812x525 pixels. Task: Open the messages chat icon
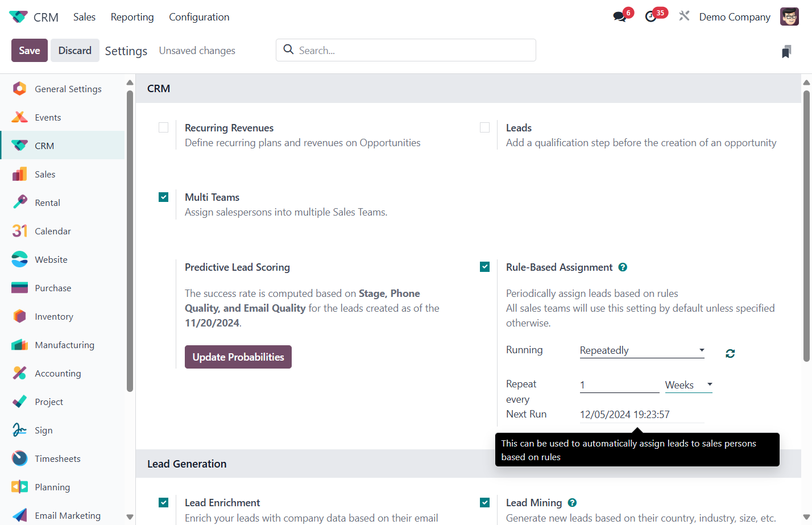[620, 17]
